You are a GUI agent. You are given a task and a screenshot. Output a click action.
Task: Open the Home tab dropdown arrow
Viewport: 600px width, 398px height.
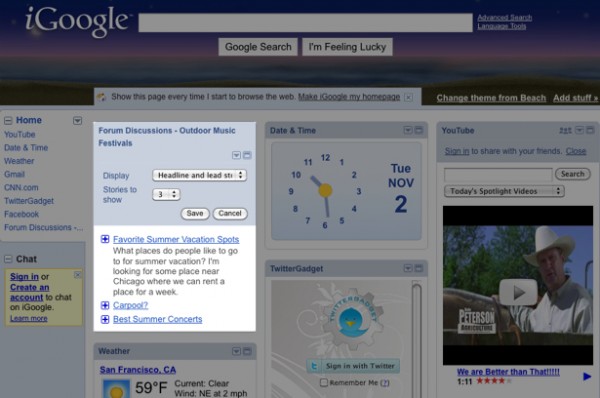click(77, 121)
